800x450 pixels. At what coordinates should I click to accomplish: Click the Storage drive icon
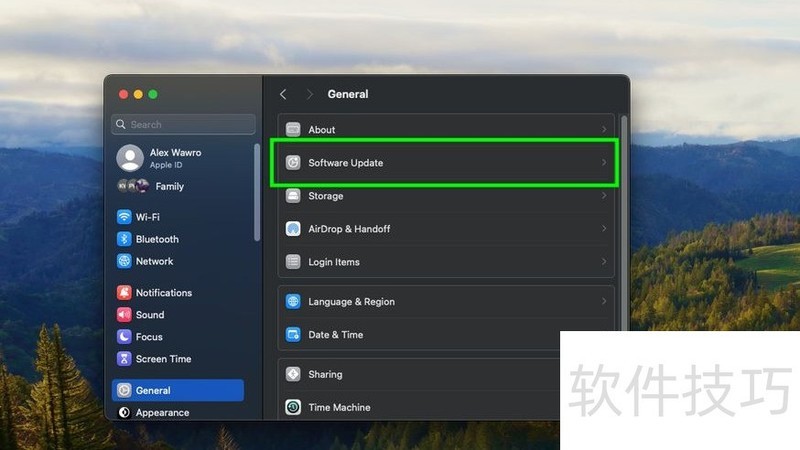pos(293,196)
